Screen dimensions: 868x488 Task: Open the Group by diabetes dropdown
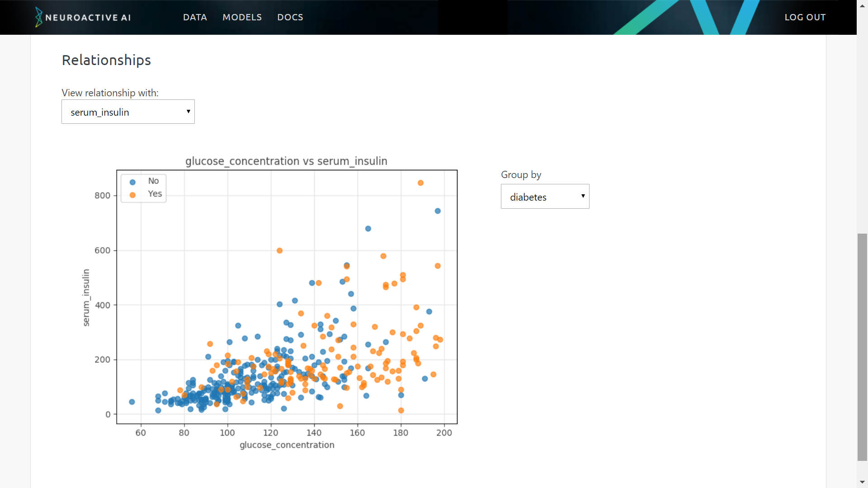click(545, 197)
